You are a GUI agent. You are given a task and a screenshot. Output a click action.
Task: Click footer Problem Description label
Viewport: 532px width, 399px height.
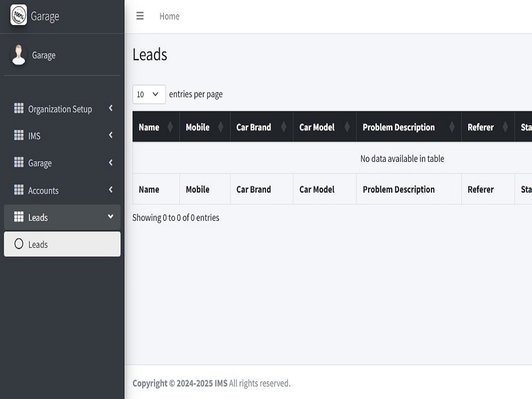tap(398, 189)
